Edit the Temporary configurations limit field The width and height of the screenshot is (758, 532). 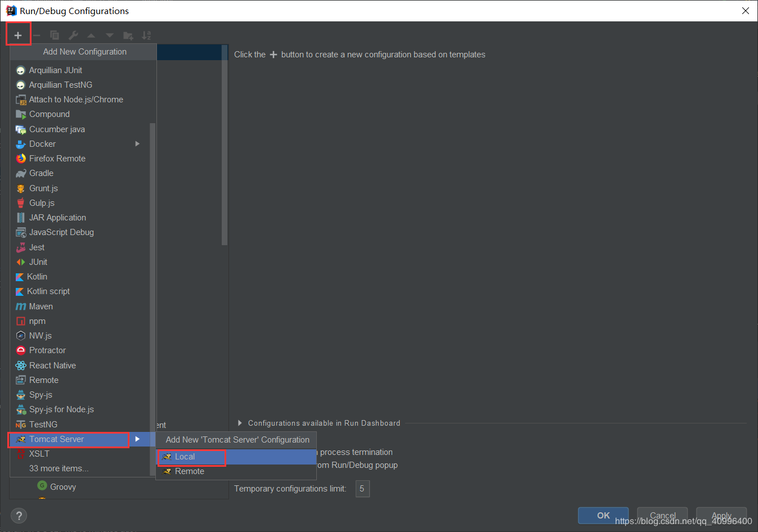tap(362, 489)
